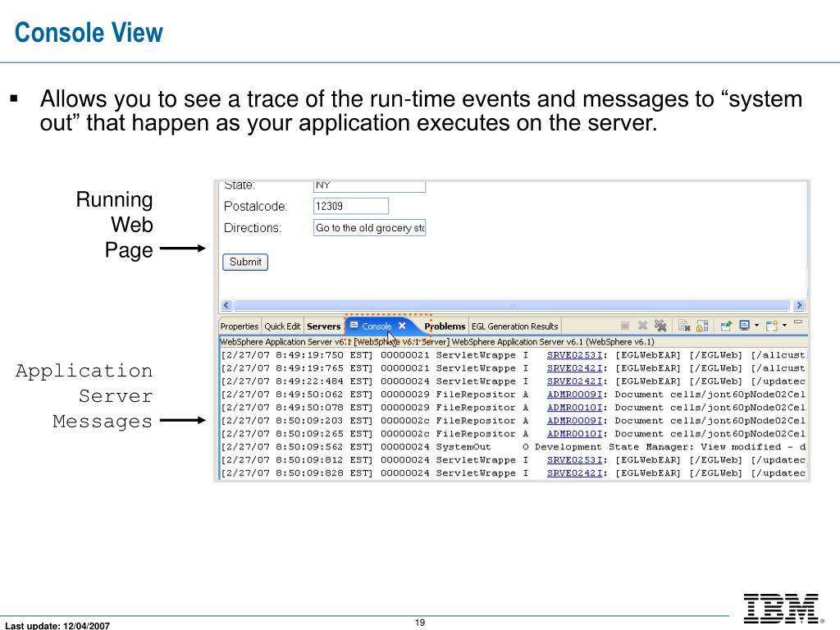840x630 pixels.
Task: Click the Open Console icon
Action: [772, 326]
